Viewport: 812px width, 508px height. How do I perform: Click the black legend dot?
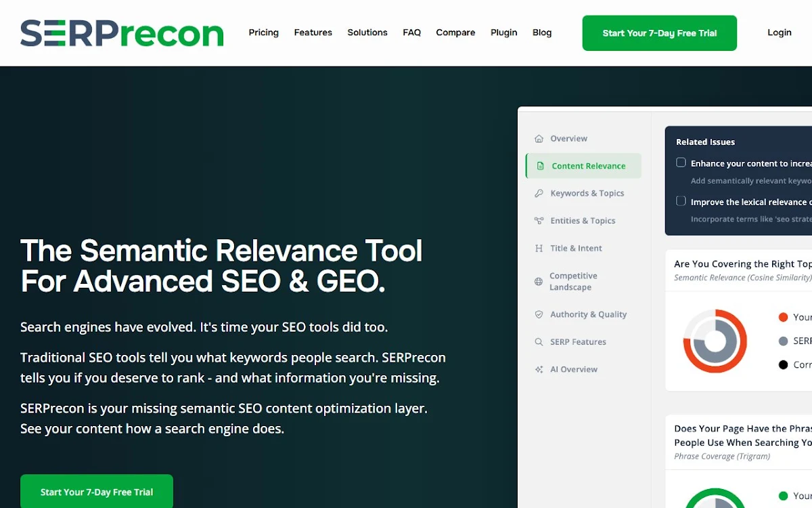[x=784, y=365]
